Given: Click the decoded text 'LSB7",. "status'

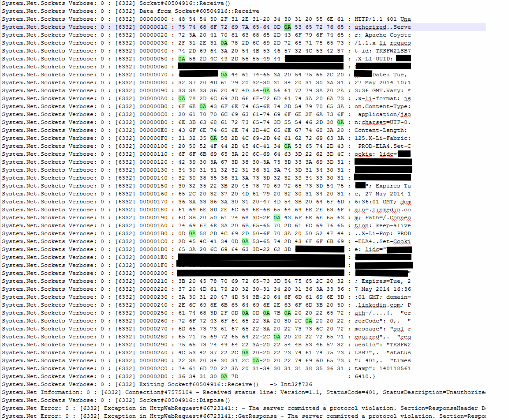Looking at the screenshot, I should [x=382, y=352].
